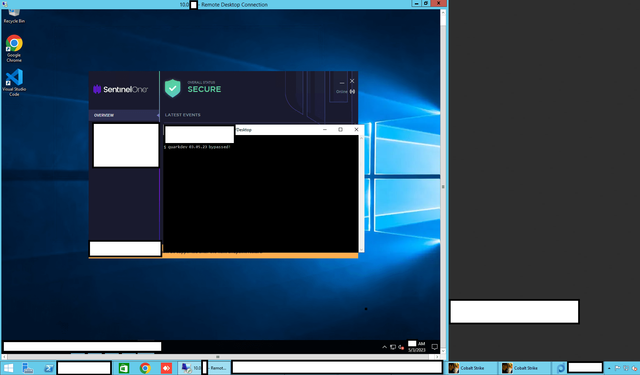640x375 pixels.
Task: Open the Google Chrome desktop shortcut
Action: coord(14,49)
